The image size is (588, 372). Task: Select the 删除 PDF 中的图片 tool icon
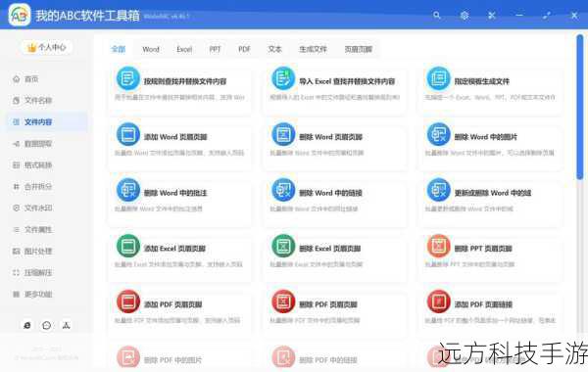pyautogui.click(x=128, y=357)
